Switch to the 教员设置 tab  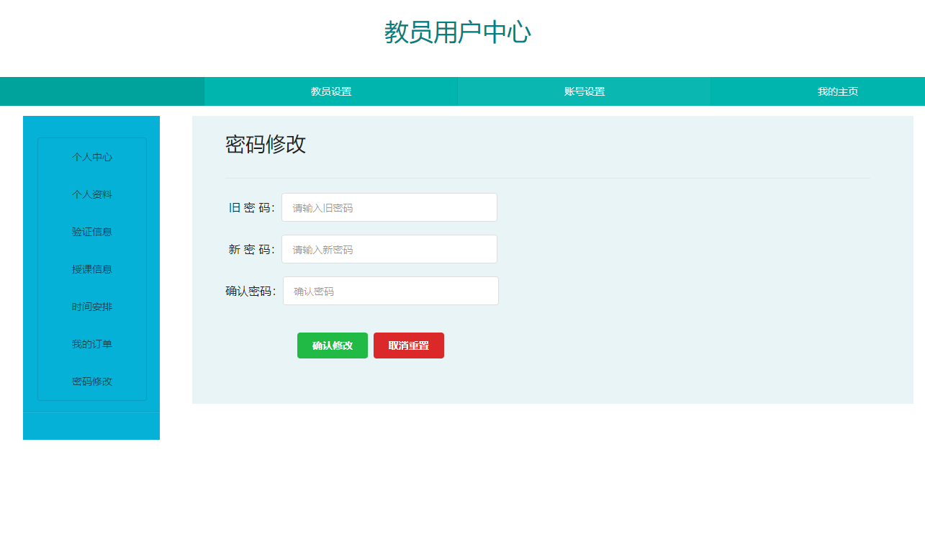tap(330, 91)
